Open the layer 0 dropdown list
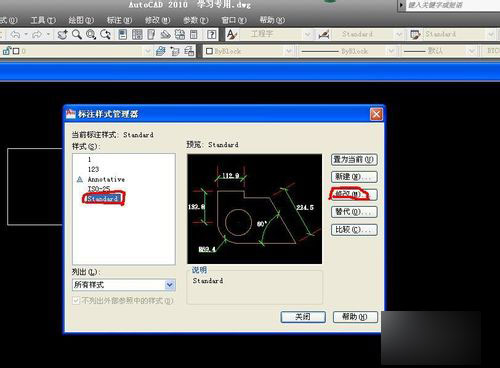The width and height of the screenshot is (500, 368). pyautogui.click(x=148, y=51)
